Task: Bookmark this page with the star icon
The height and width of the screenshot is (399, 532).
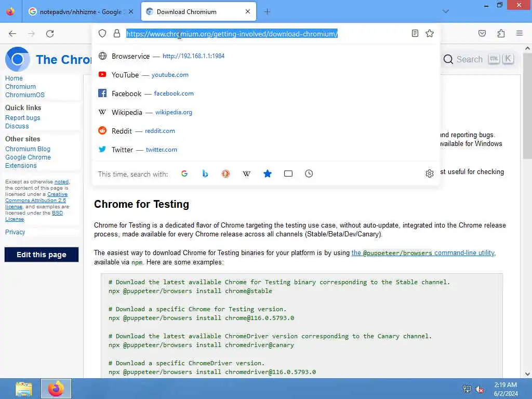Action: pyautogui.click(x=430, y=33)
